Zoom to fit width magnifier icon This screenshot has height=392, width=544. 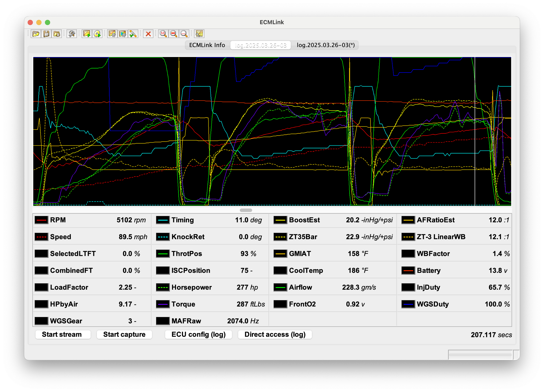174,34
